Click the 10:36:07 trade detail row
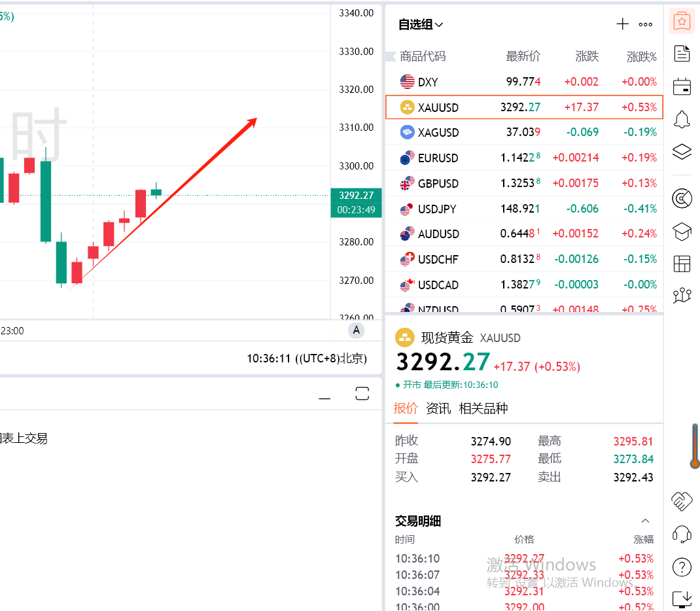Screen dimensions: 700x611 524,575
